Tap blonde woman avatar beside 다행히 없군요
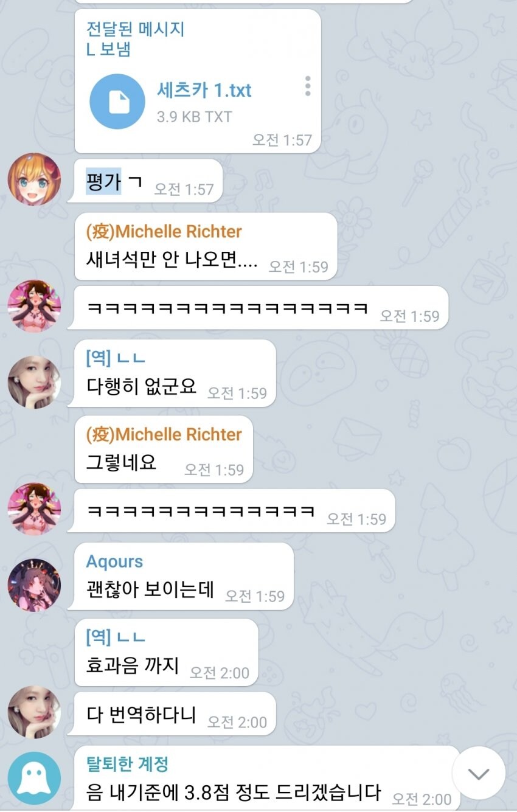This screenshot has width=517, height=812. [x=34, y=382]
